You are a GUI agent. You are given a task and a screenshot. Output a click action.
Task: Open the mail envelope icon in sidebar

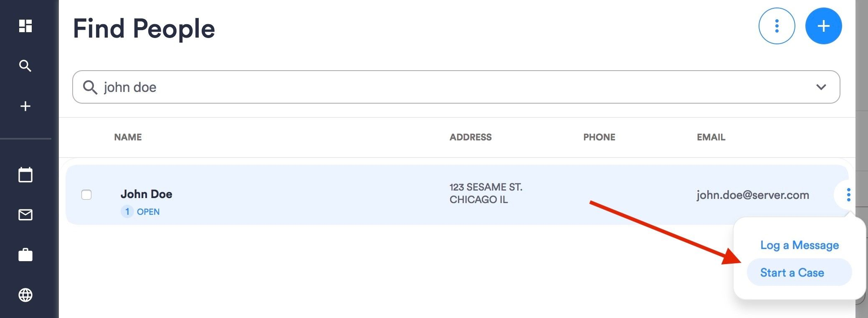[x=25, y=215]
